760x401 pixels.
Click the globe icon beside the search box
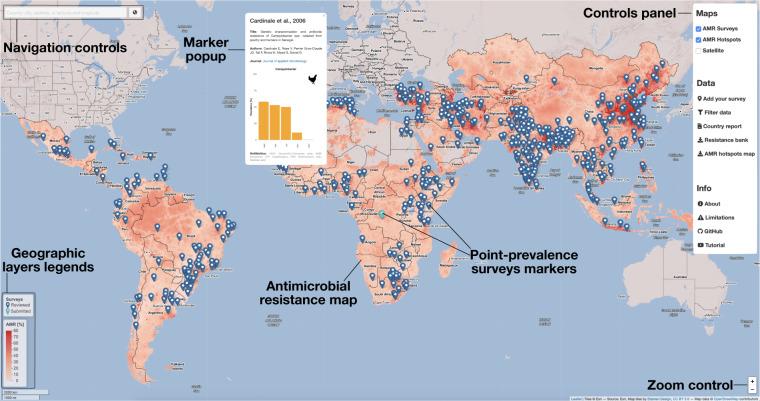tap(136, 12)
